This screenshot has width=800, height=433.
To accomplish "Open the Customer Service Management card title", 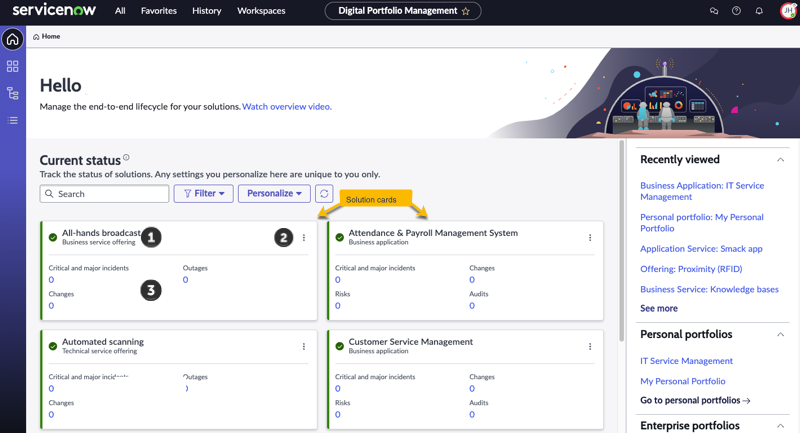I will click(411, 342).
